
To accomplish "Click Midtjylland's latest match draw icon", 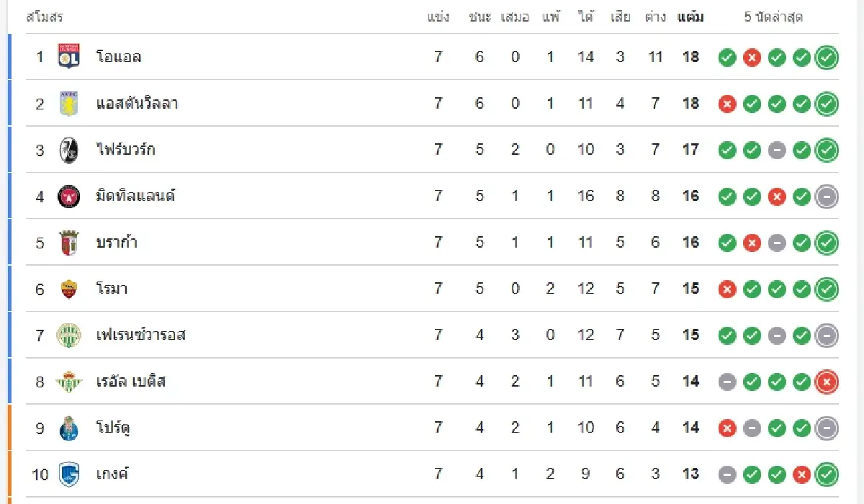I will (x=827, y=197).
